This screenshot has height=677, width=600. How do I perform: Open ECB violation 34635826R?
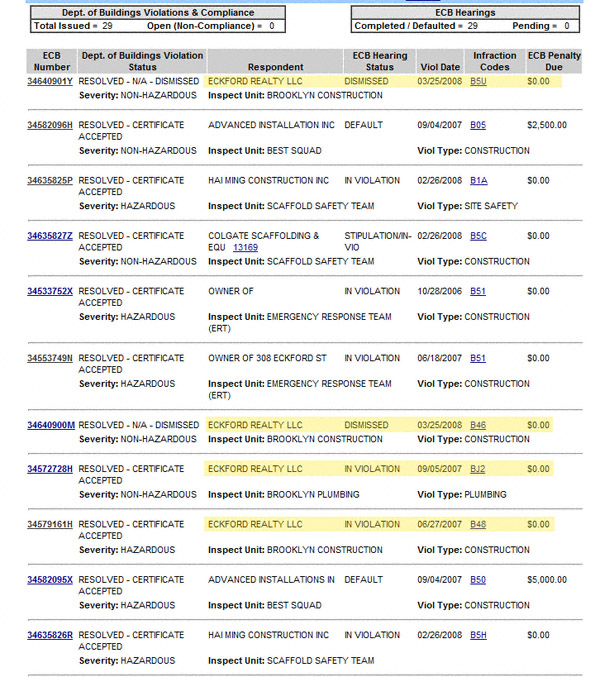click(x=50, y=635)
